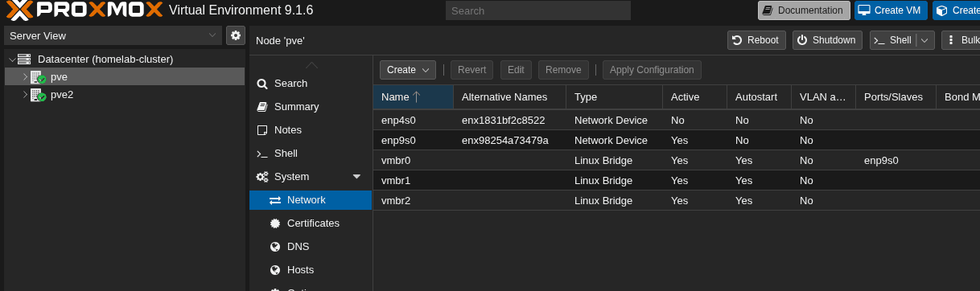980x291 pixels.
Task: Click the Datacenter server icon
Action: click(24, 59)
